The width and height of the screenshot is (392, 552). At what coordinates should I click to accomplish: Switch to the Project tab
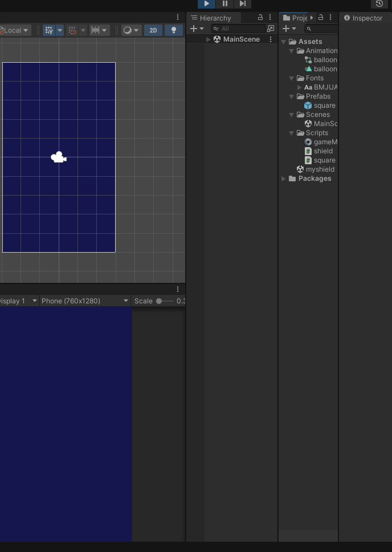coord(296,18)
